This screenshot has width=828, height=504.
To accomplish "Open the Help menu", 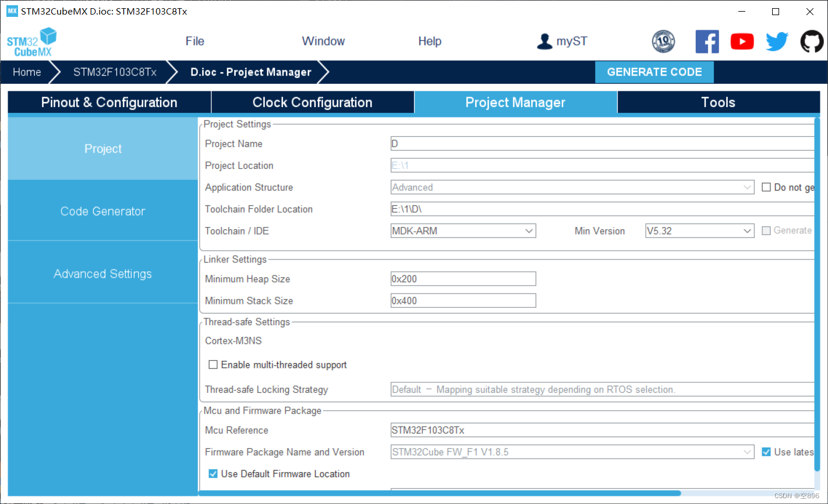I will pos(430,41).
